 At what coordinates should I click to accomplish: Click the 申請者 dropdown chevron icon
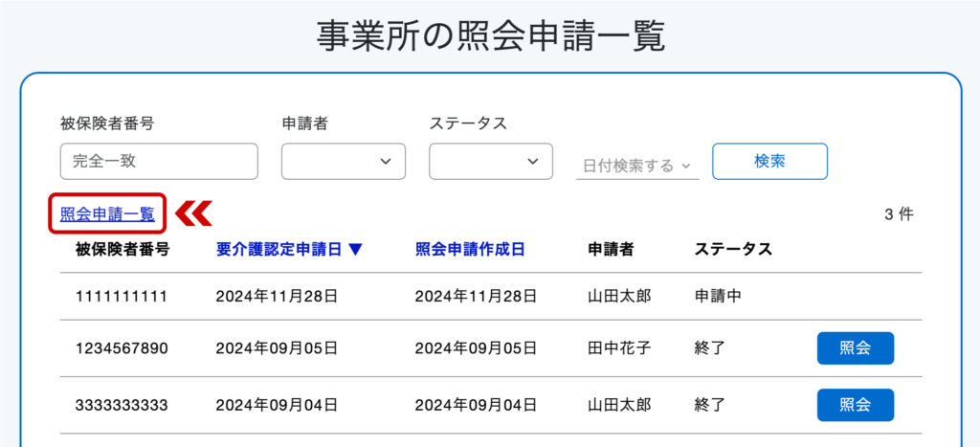coord(386,162)
